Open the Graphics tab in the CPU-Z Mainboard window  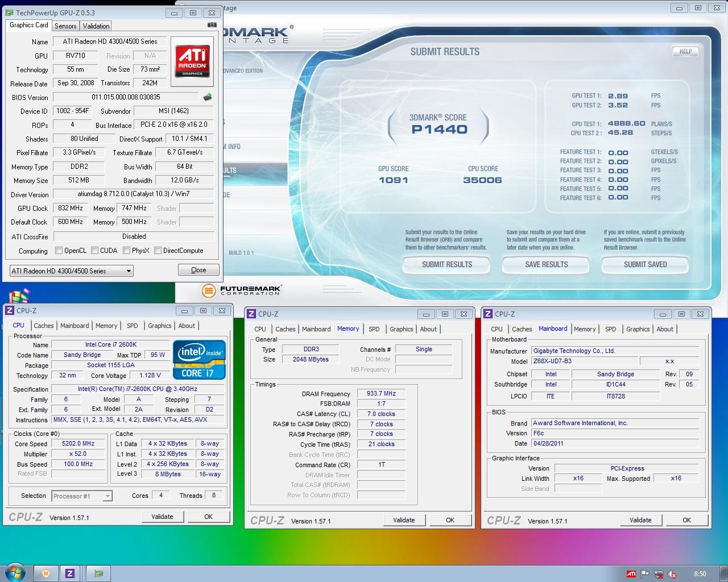tap(638, 329)
